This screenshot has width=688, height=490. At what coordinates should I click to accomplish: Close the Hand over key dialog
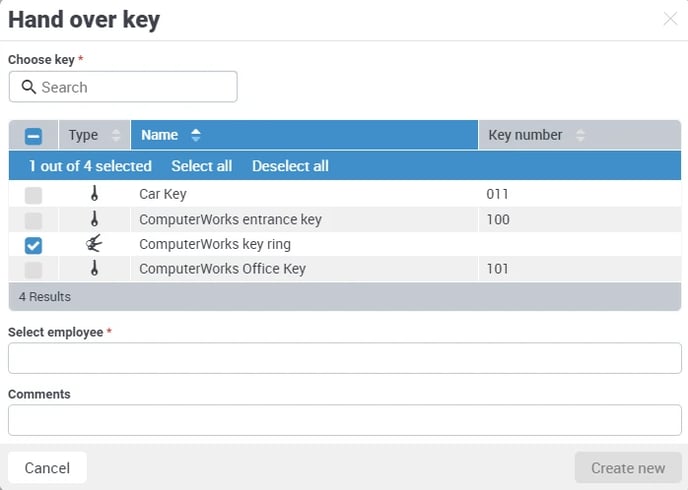670,19
